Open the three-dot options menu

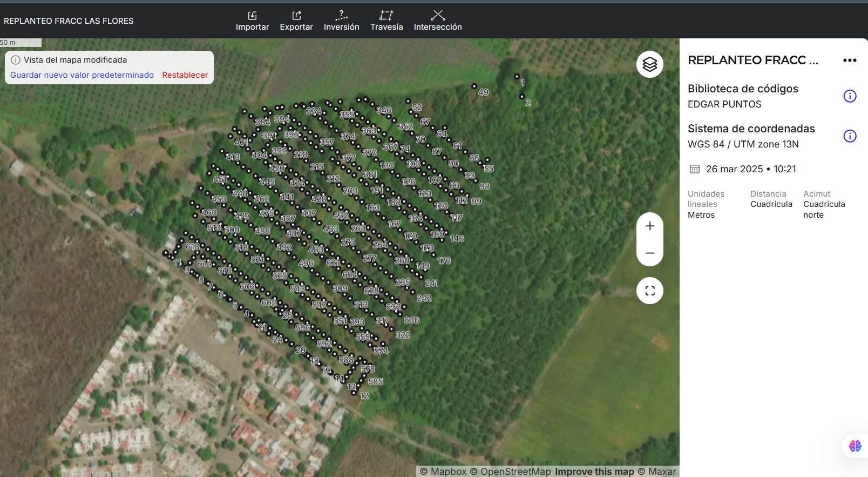[x=850, y=61]
